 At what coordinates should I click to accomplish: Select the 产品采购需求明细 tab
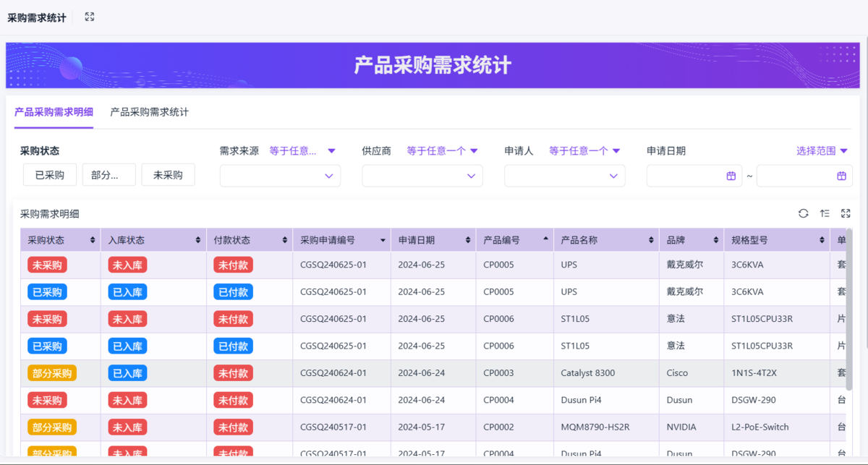[54, 112]
